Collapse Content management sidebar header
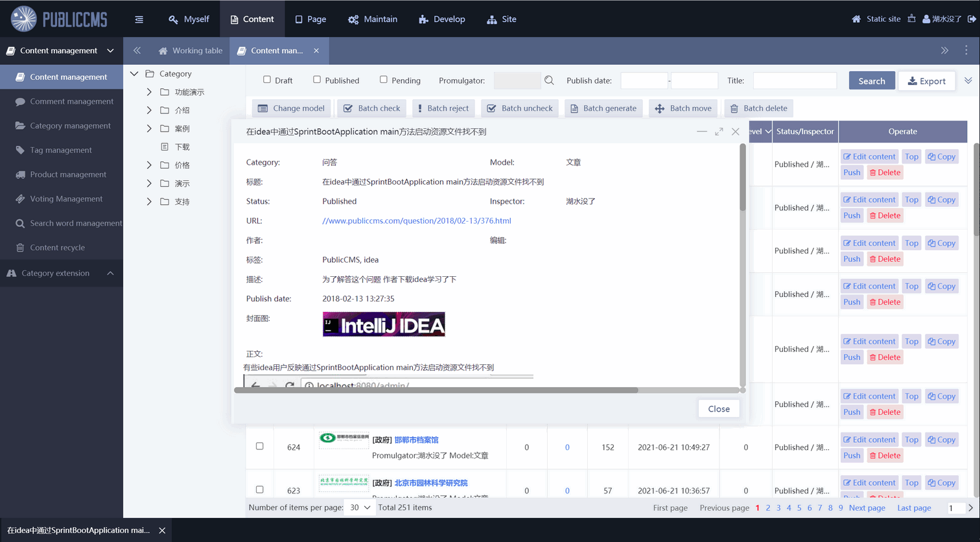 [62, 51]
